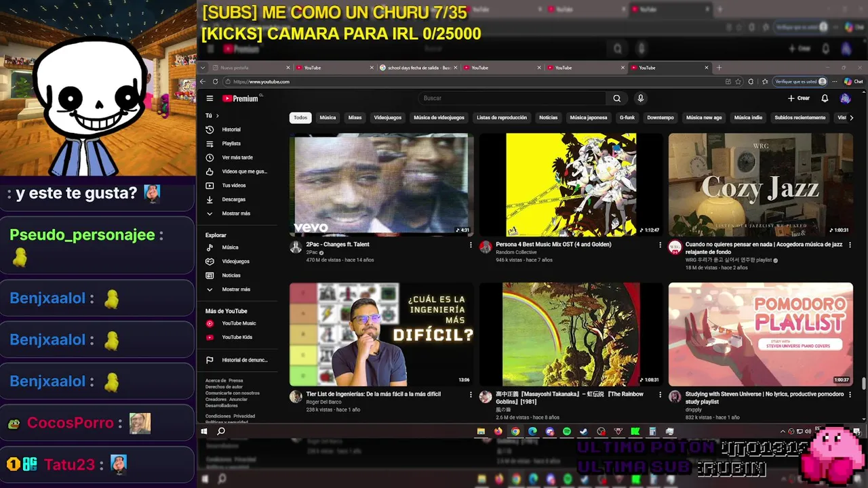The height and width of the screenshot is (488, 868).
Task: Activate voice search microphone icon
Action: pos(640,98)
